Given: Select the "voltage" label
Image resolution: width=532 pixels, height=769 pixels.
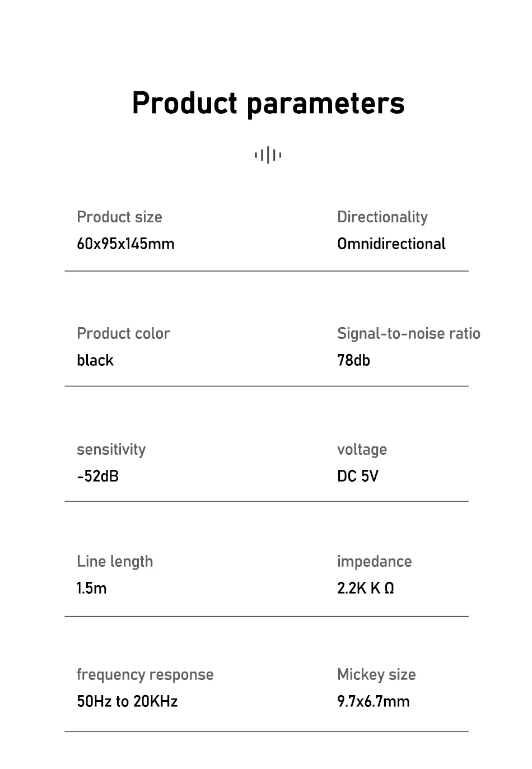Looking at the screenshot, I should point(362,450).
